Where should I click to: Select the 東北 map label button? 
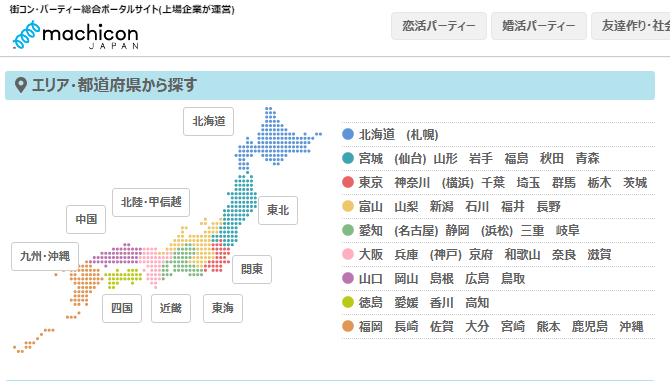click(278, 210)
